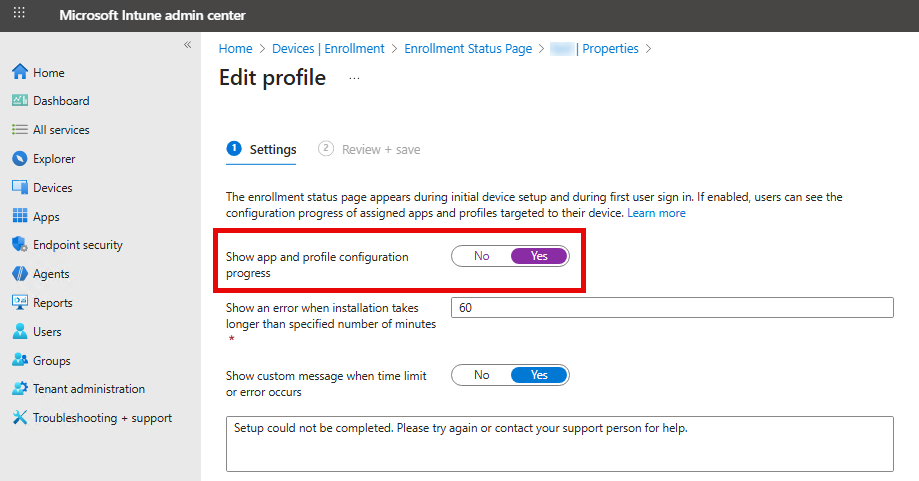Set configuration progress toggle to No
The height and width of the screenshot is (481, 919).
(482, 256)
